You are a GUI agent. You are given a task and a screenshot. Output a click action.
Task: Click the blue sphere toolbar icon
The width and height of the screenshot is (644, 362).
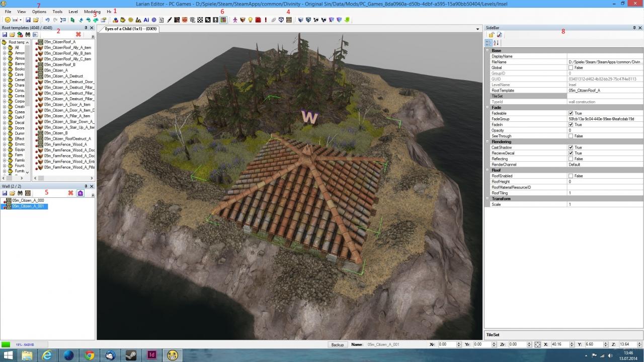[x=154, y=20]
